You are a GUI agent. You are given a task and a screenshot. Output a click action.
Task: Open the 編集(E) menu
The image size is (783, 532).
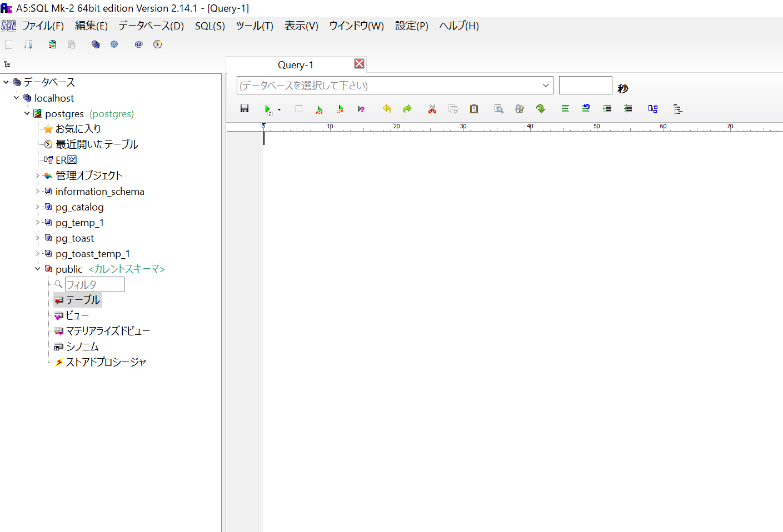coord(91,26)
